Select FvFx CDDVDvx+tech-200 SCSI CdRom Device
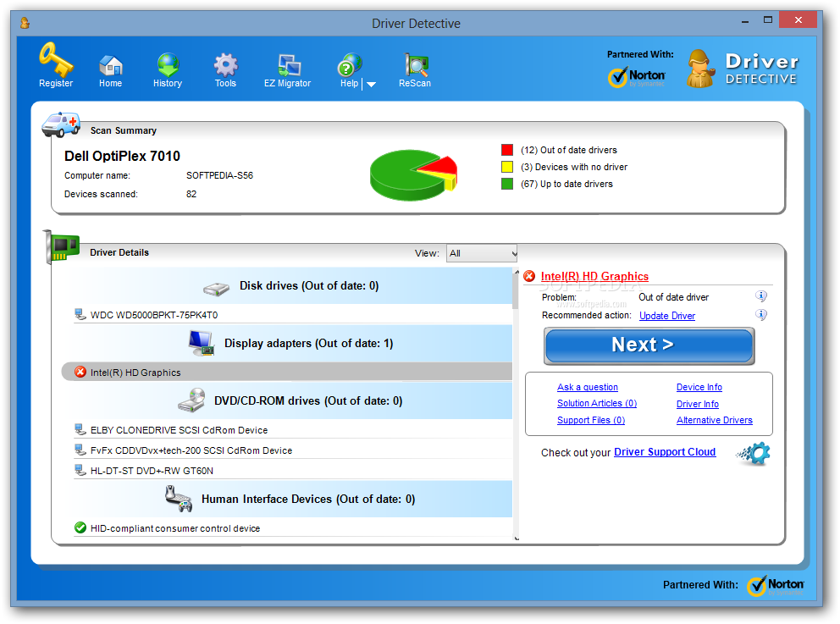 click(292, 450)
